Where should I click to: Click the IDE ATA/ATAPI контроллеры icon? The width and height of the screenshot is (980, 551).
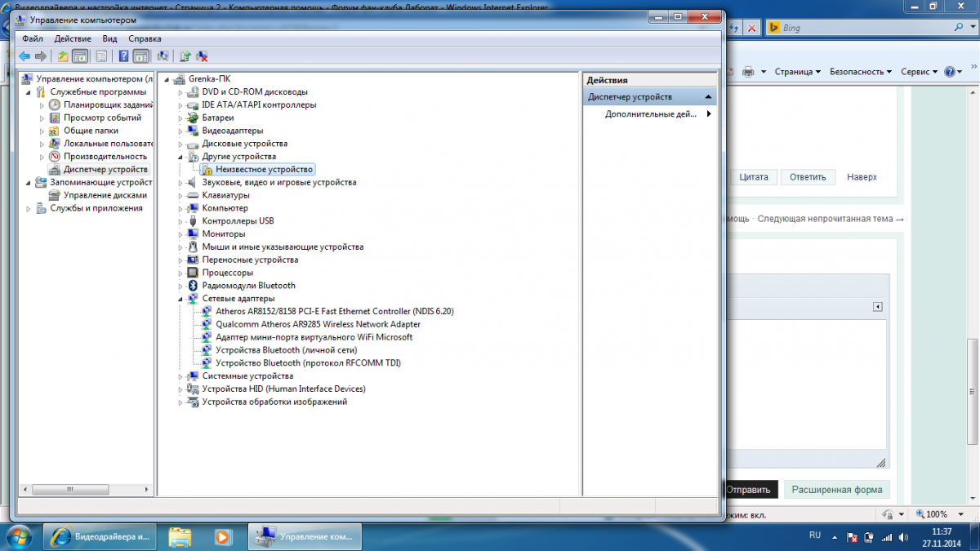pos(193,104)
